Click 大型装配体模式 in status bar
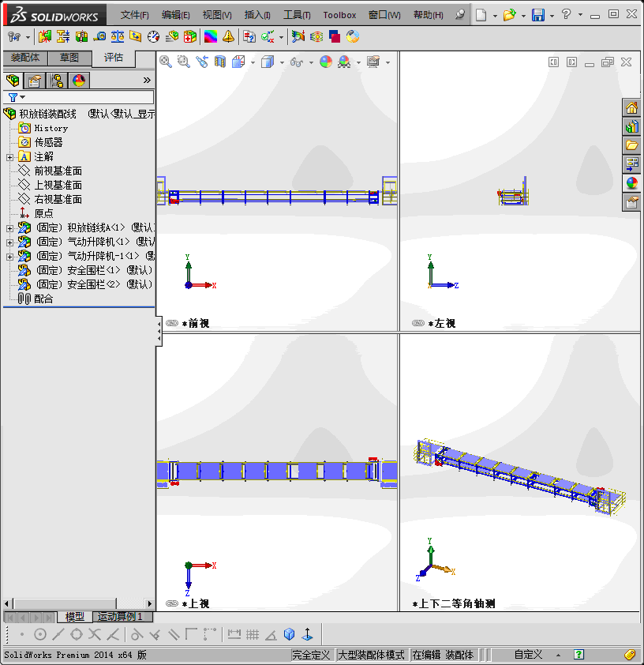Image resolution: width=644 pixels, height=665 pixels. pyautogui.click(x=371, y=655)
